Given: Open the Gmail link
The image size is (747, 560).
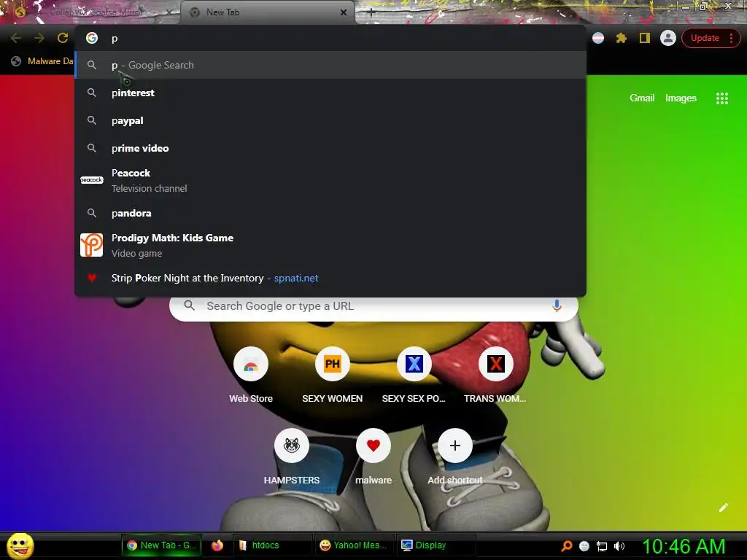Looking at the screenshot, I should [x=642, y=98].
